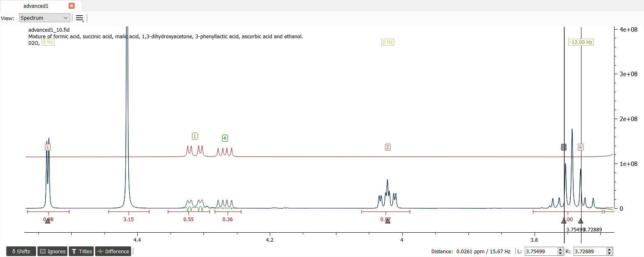Viewport: 644px width, 257px height.
Task: Select the pink marker 1 above the leftmost doublet
Action: (x=48, y=147)
